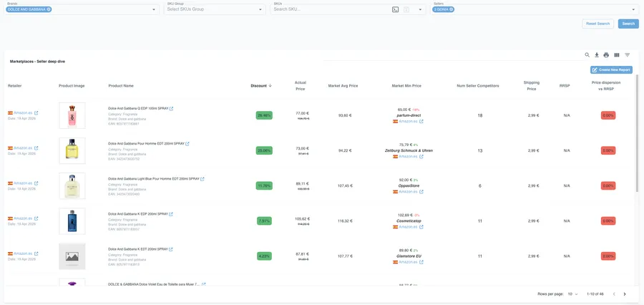Click the greyed icon beside the SKU terminal icon
The height and width of the screenshot is (305, 644).
tap(406, 9)
